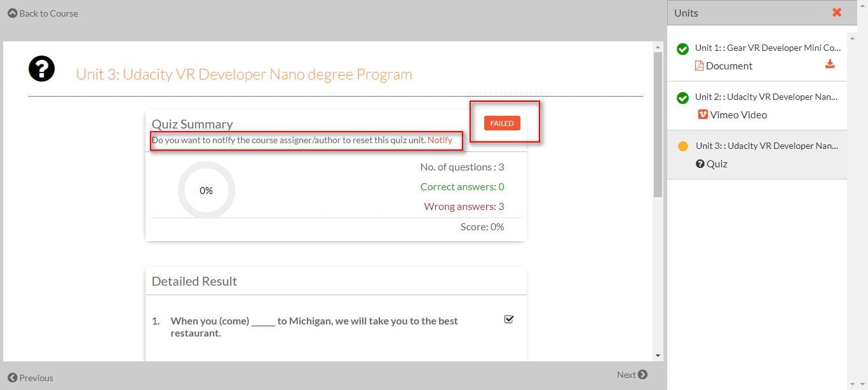Select the Unit 3 entry in the Units list
This screenshot has height=390, width=868.
[757, 155]
